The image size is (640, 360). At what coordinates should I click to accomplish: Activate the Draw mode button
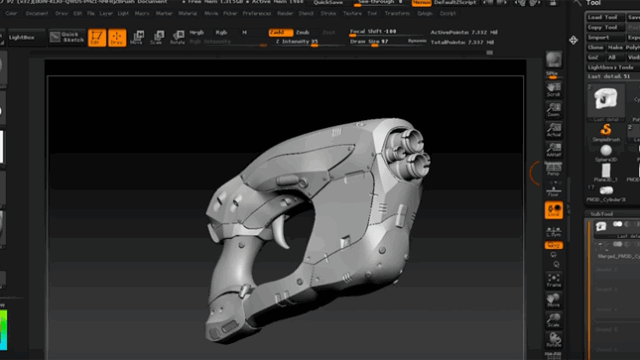[x=117, y=38]
